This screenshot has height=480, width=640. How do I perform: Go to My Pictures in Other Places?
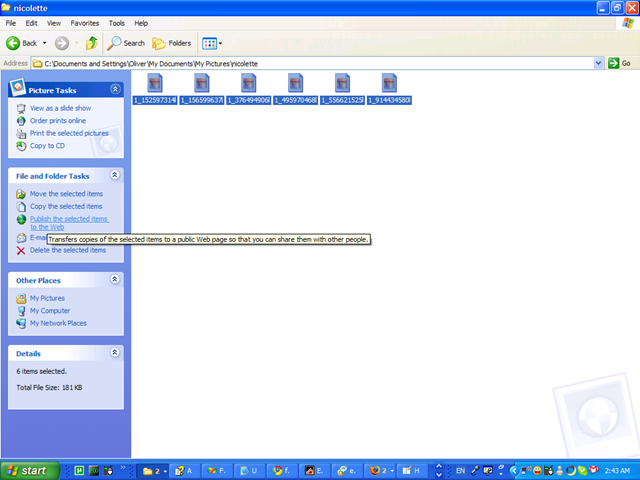tap(47, 298)
